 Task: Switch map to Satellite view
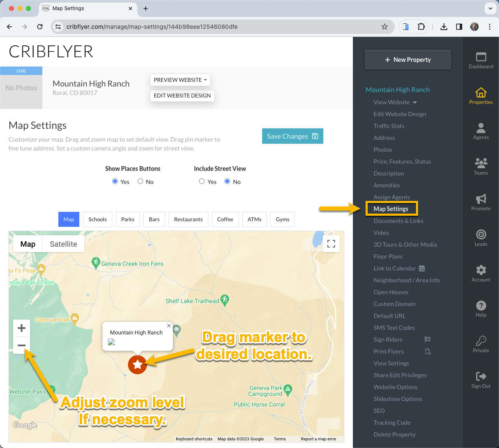tap(64, 244)
